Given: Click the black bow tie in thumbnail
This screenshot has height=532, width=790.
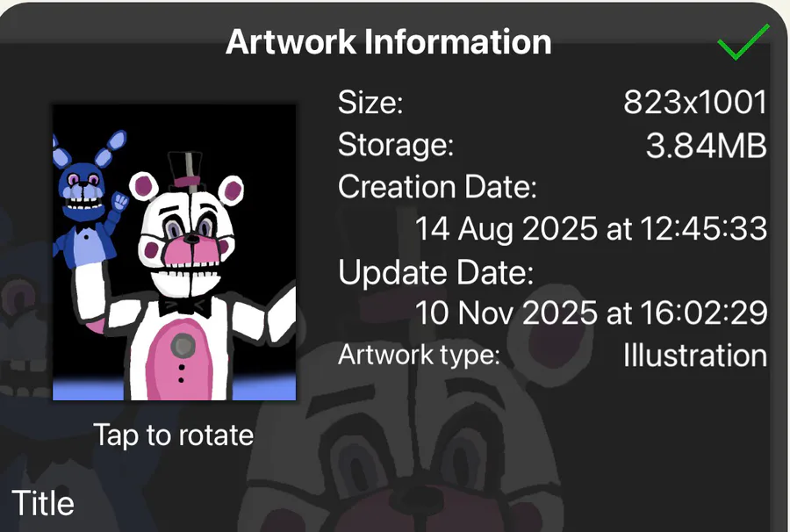Looking at the screenshot, I should (184, 306).
